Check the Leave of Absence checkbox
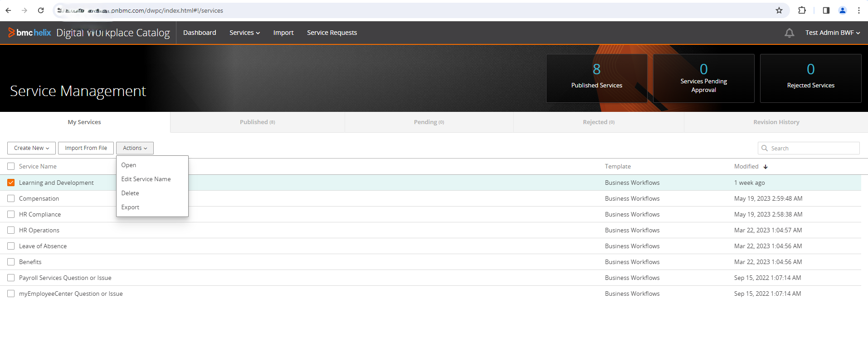This screenshot has height=361, width=868. (11, 246)
